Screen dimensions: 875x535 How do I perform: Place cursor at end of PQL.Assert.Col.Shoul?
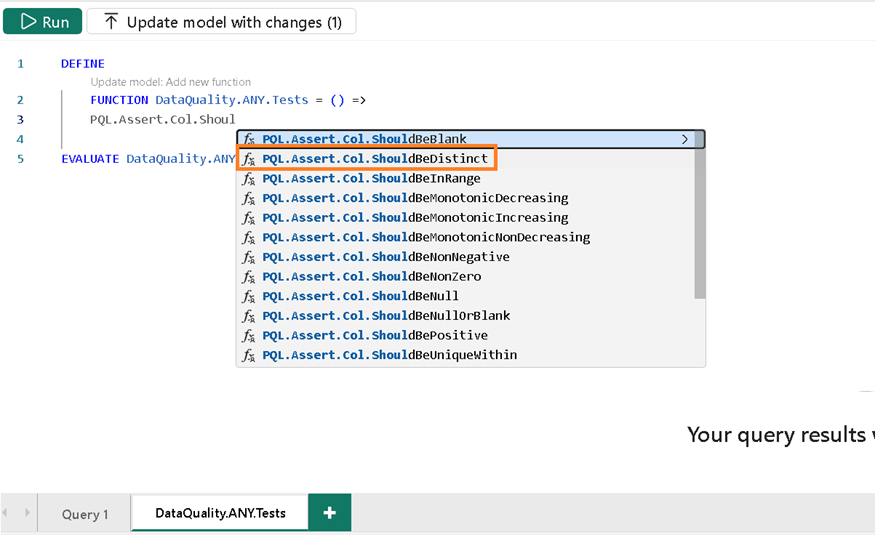[235, 119]
